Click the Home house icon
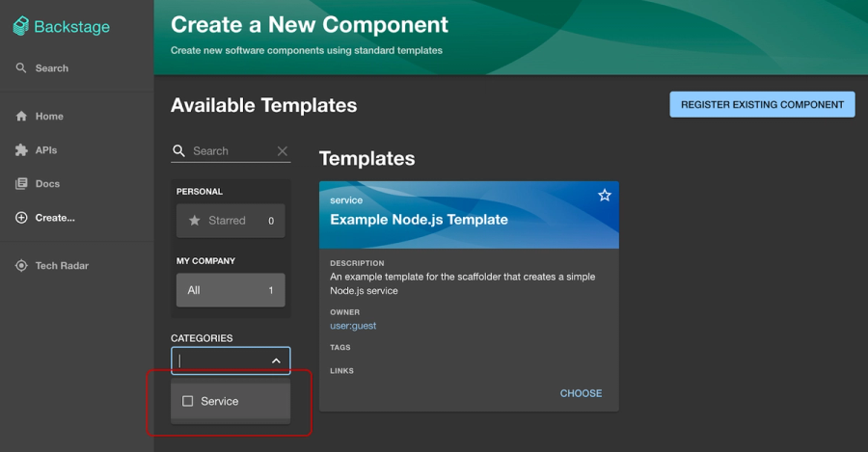The width and height of the screenshot is (868, 452). pos(21,117)
